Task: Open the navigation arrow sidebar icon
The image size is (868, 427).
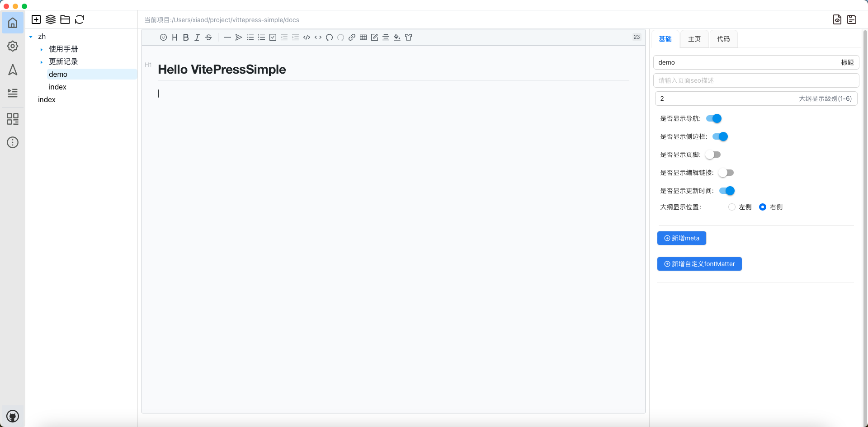Action: [x=13, y=70]
